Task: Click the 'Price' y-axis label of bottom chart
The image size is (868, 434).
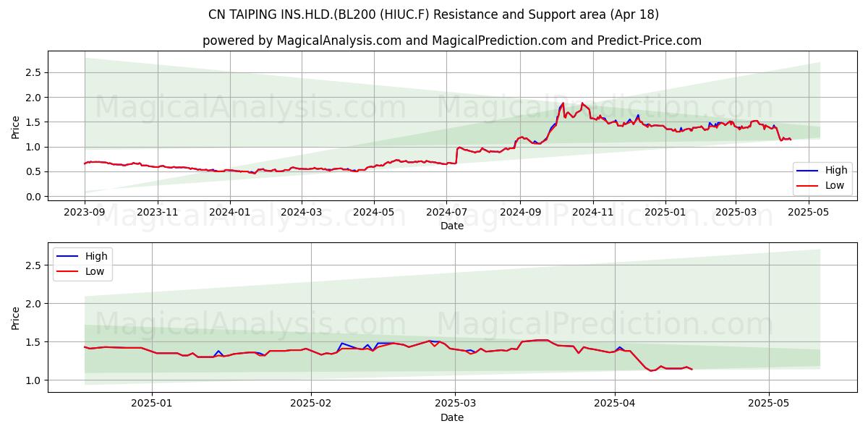Action: coord(16,318)
